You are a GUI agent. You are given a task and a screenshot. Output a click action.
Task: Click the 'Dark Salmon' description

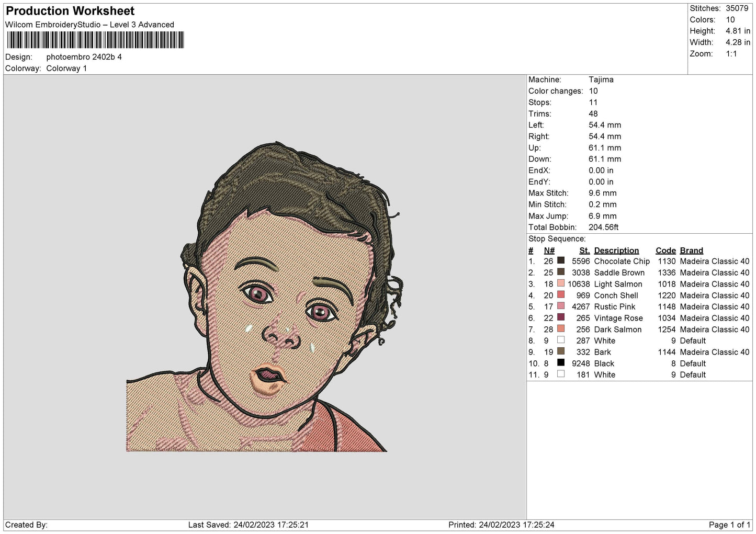pos(618,330)
